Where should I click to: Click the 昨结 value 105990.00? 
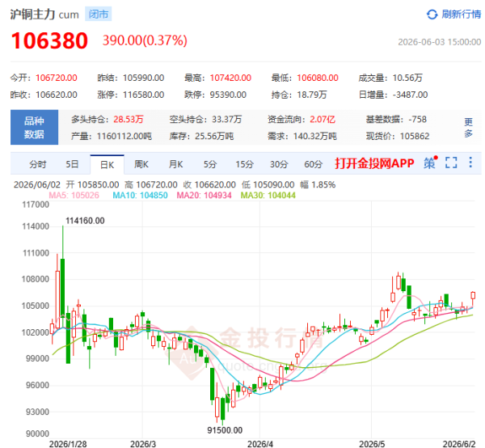pyautogui.click(x=144, y=78)
